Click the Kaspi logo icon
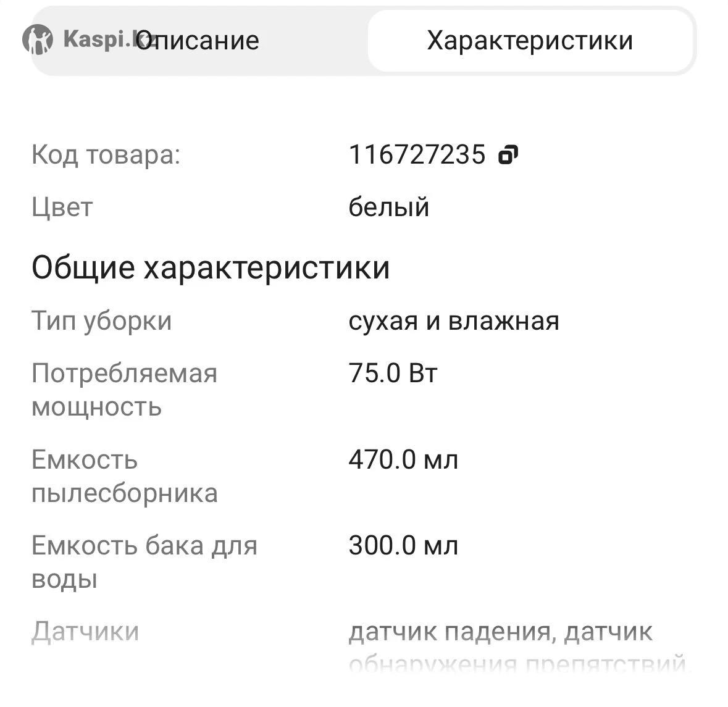 click(38, 40)
